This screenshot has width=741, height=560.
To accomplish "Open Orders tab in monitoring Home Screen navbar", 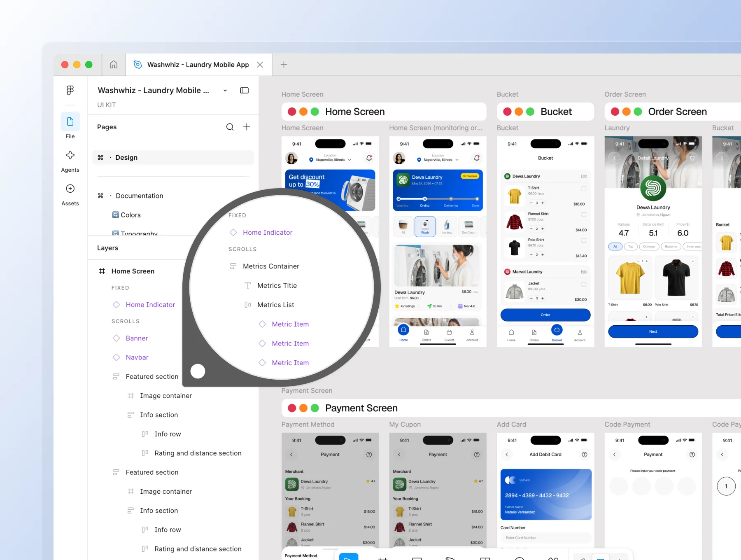I will [x=426, y=335].
